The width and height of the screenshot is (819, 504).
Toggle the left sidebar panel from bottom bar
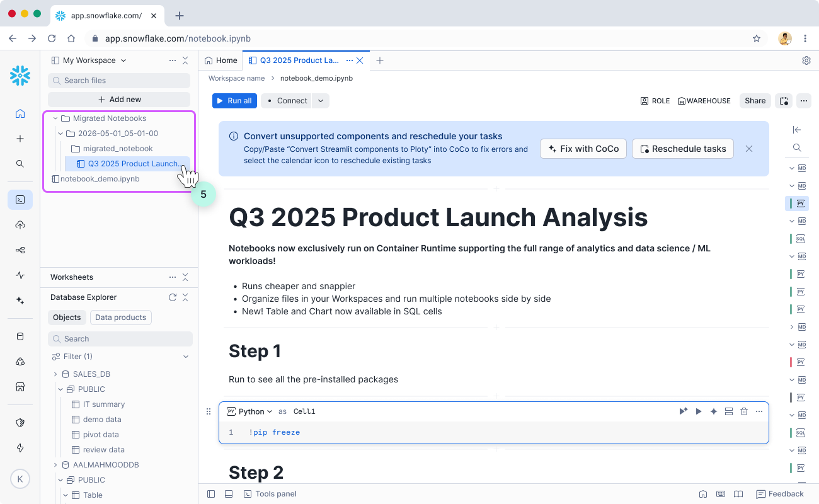[211, 494]
